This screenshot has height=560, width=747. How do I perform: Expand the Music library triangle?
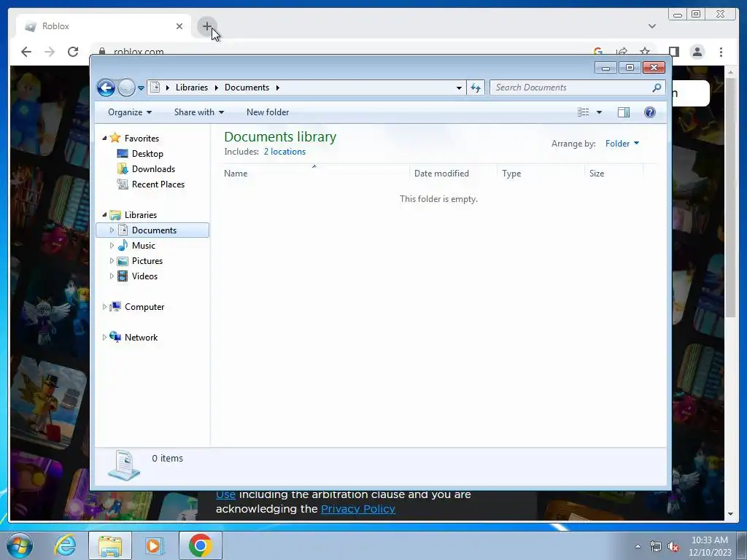112,245
